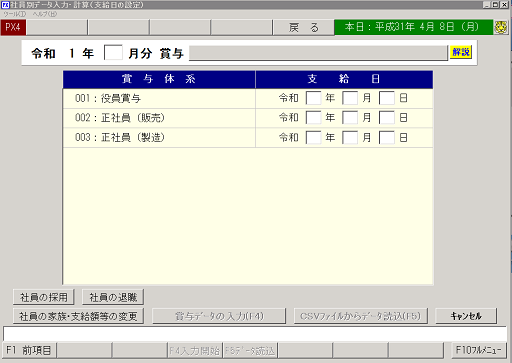Click the F4入力開始 function key
Viewport: 512px width, 363px height.
coord(195,350)
